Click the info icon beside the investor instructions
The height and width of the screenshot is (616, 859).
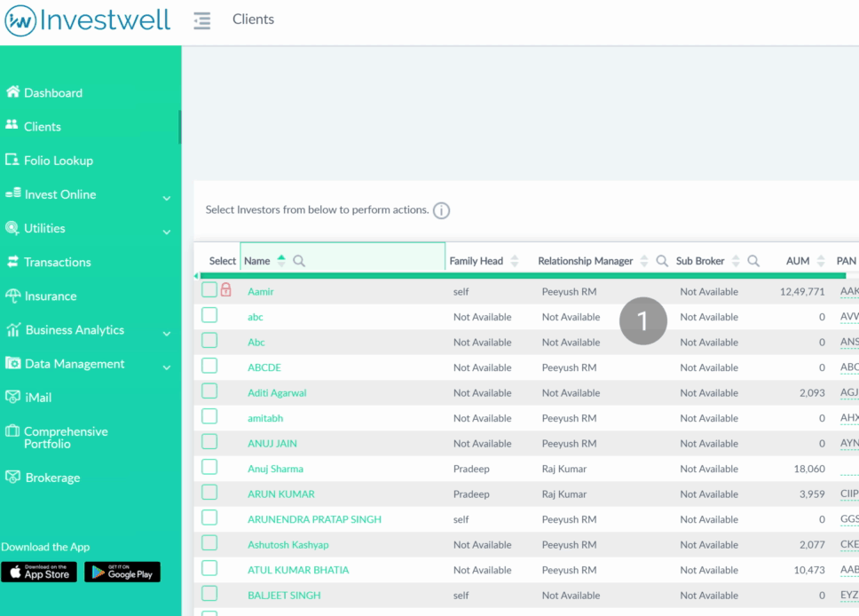441,210
